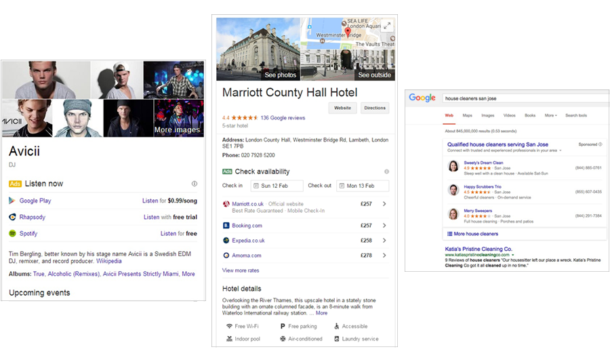The image size is (610, 364).
Task: Click the red map pin on hotel map
Action: (348, 33)
